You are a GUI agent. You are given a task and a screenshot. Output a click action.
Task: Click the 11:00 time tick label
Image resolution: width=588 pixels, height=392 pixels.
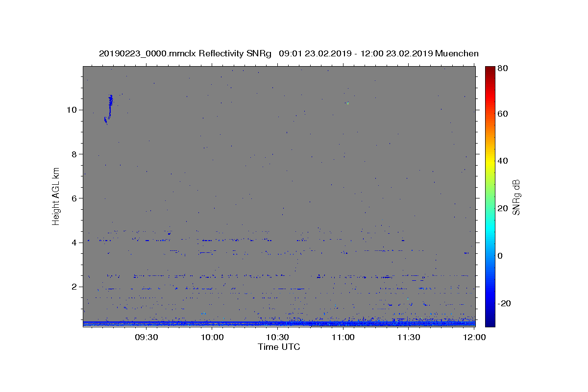(x=343, y=337)
